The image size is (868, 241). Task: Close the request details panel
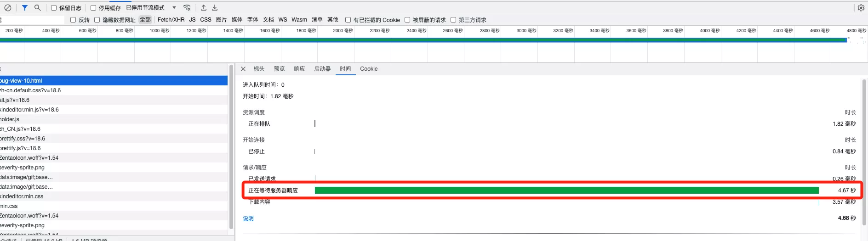click(x=243, y=69)
